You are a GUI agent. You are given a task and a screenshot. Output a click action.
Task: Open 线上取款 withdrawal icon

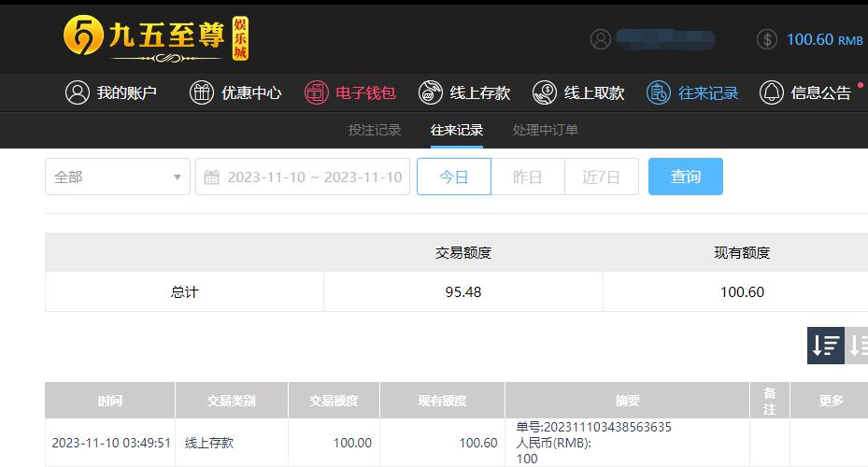click(545, 92)
